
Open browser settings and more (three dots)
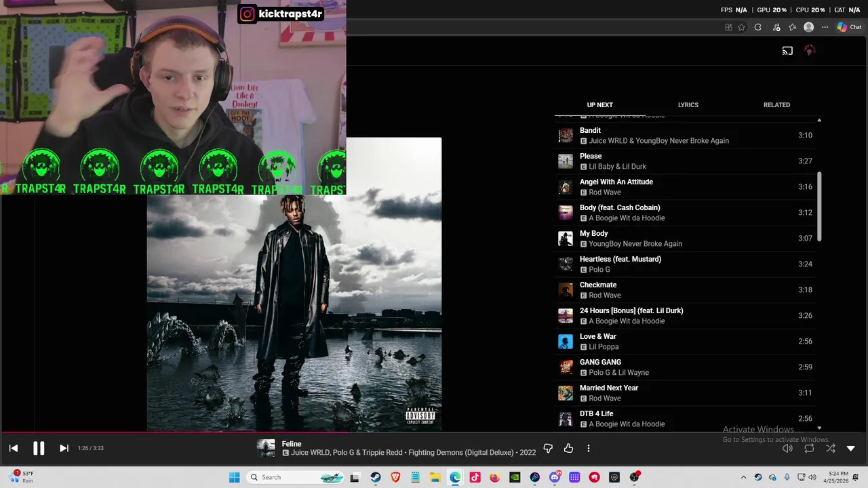pos(825,27)
